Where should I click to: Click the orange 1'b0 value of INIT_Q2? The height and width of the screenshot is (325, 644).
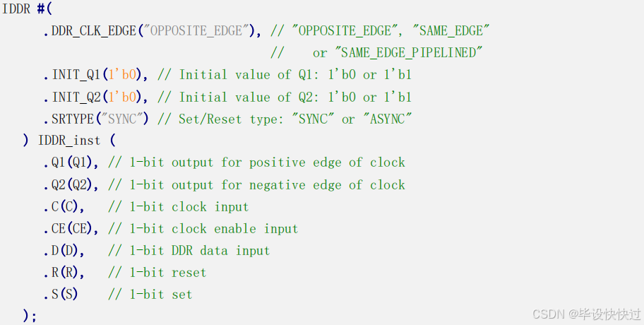click(122, 97)
